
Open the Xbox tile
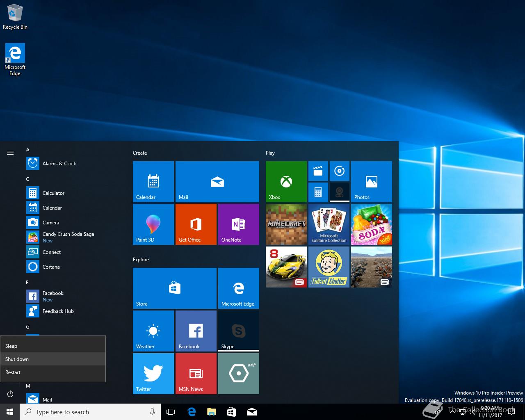tap(286, 182)
